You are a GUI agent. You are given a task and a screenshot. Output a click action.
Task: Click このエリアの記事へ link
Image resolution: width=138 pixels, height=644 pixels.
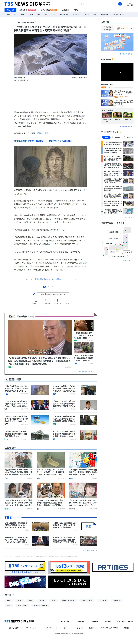(89, 550)
